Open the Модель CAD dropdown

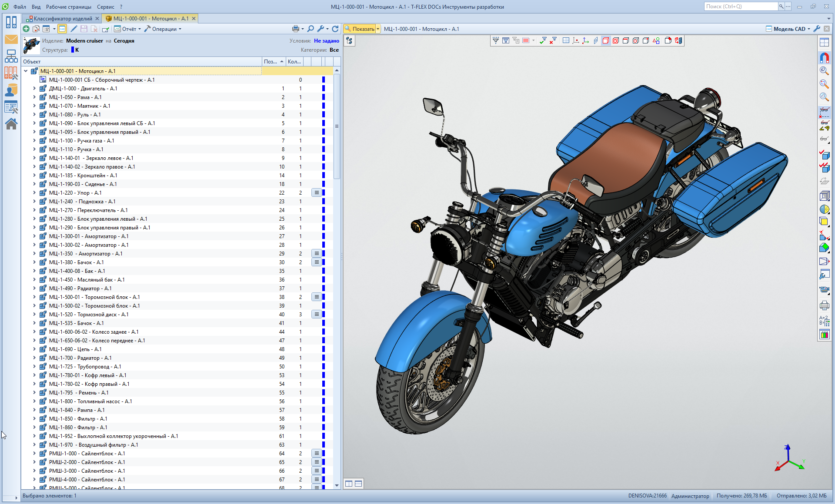coord(788,29)
